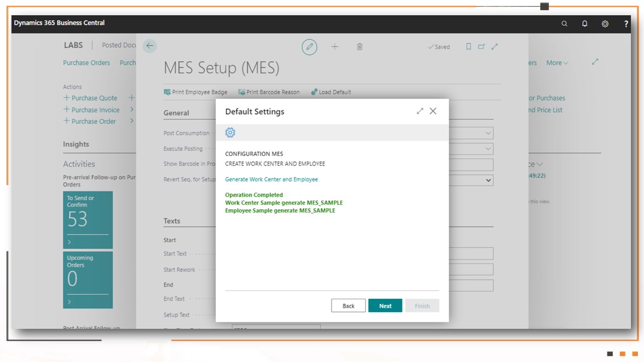Click the bookmark icon on MES Setup
Viewport: 644px width, 362px height.
[468, 47]
